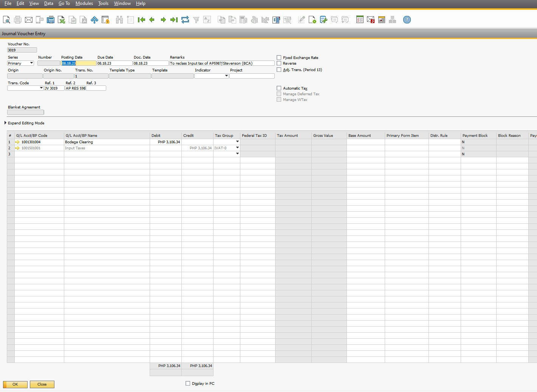Select the 'Bodega Clearing' account name cell
The height and width of the screenshot is (392, 537).
107,142
